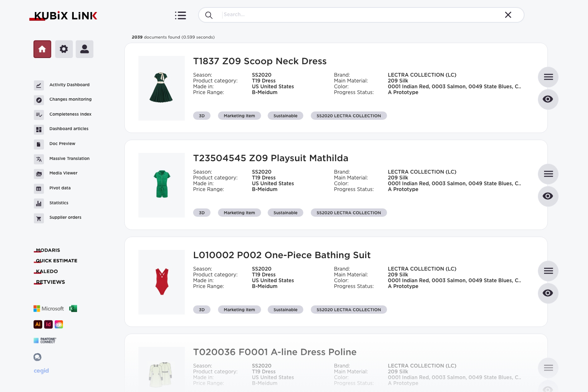Expand the menu for Playsuit Mathilda
Viewport: 588px width, 392px height.
click(x=548, y=174)
